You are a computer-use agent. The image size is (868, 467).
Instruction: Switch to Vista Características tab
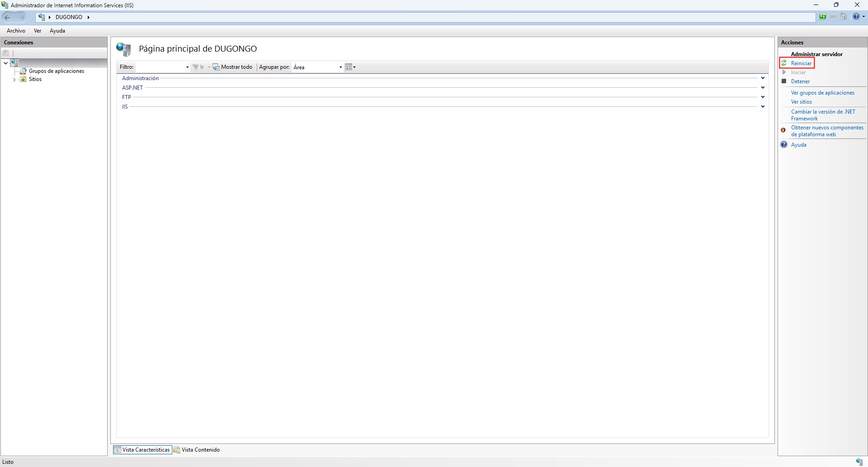(142, 450)
